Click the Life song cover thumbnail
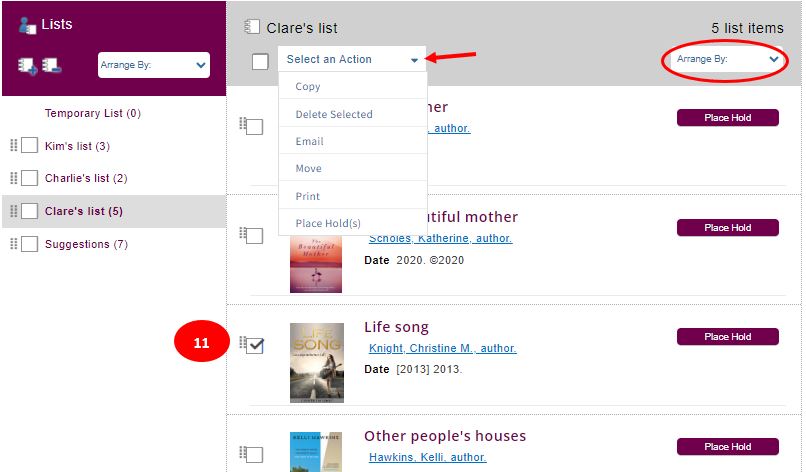This screenshot has width=806, height=472. (x=316, y=362)
